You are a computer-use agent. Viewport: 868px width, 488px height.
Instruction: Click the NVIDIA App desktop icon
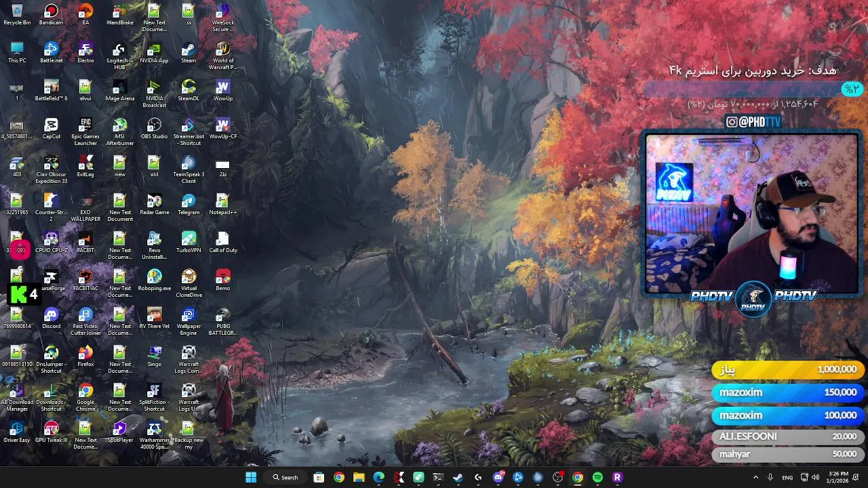point(154,53)
